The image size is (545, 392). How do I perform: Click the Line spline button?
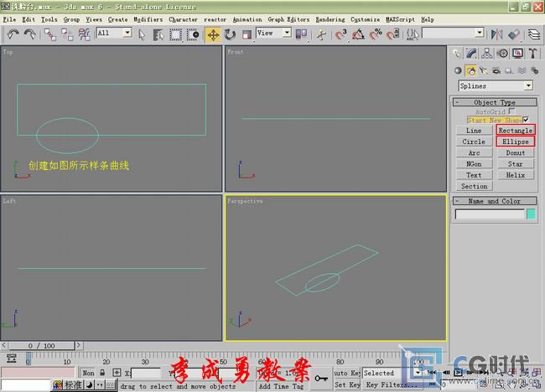tap(474, 131)
